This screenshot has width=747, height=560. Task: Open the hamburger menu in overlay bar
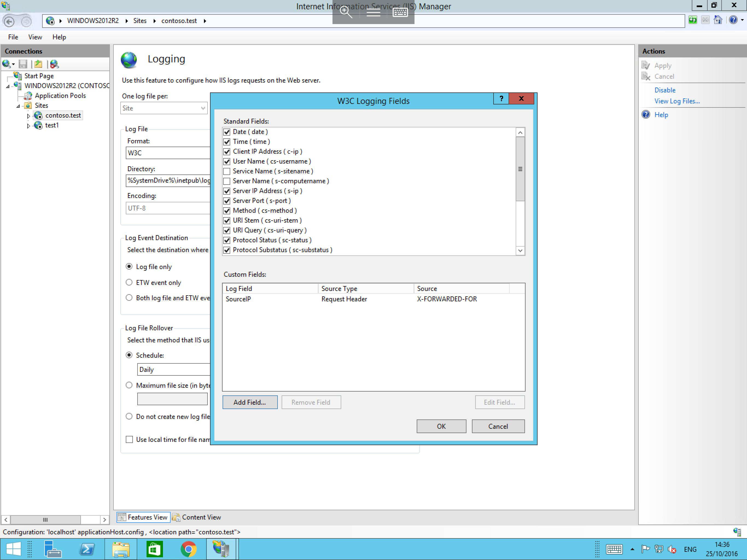point(373,13)
